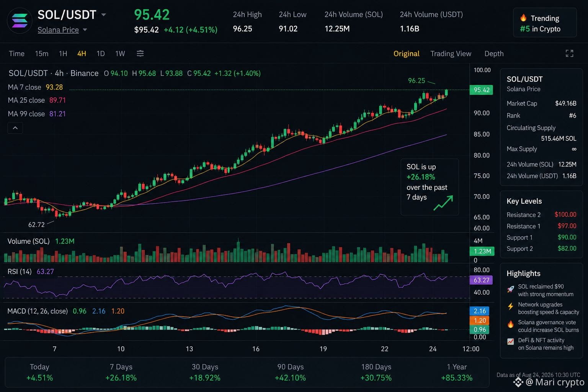This screenshot has width=588, height=392.
Task: Select the Today +4.51% period
Action: click(39, 372)
